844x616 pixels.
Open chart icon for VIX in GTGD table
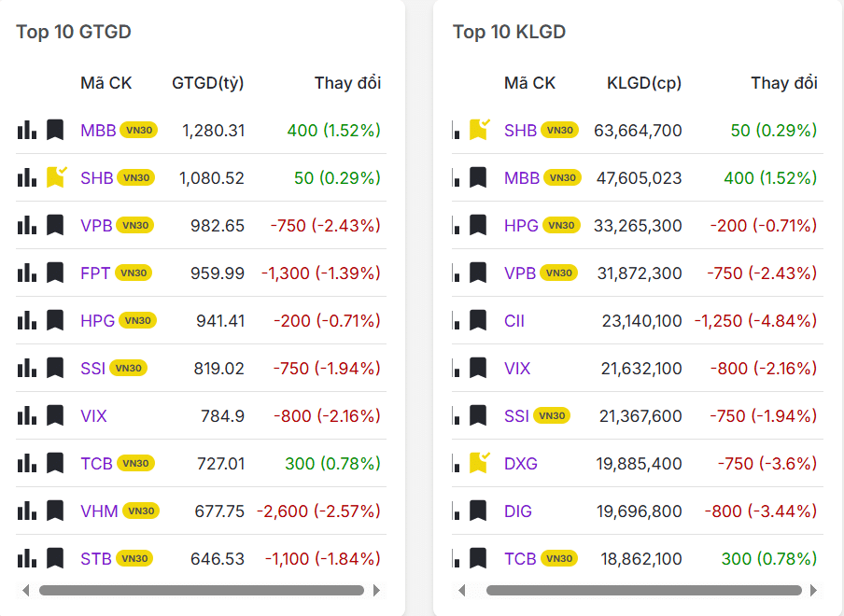27,415
